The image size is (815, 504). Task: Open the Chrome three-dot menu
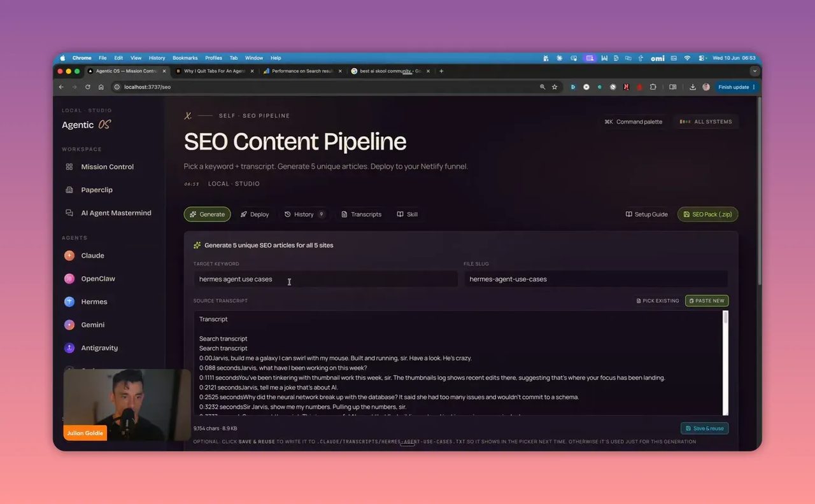tap(754, 87)
